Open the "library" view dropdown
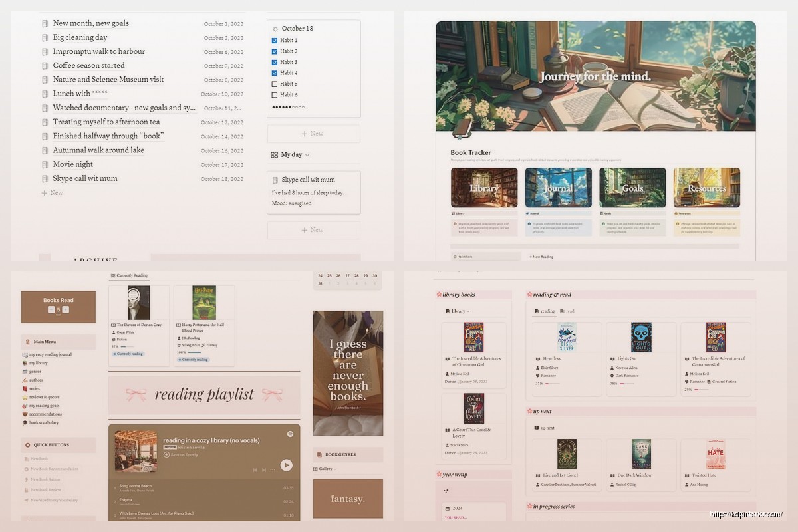 tap(458, 311)
